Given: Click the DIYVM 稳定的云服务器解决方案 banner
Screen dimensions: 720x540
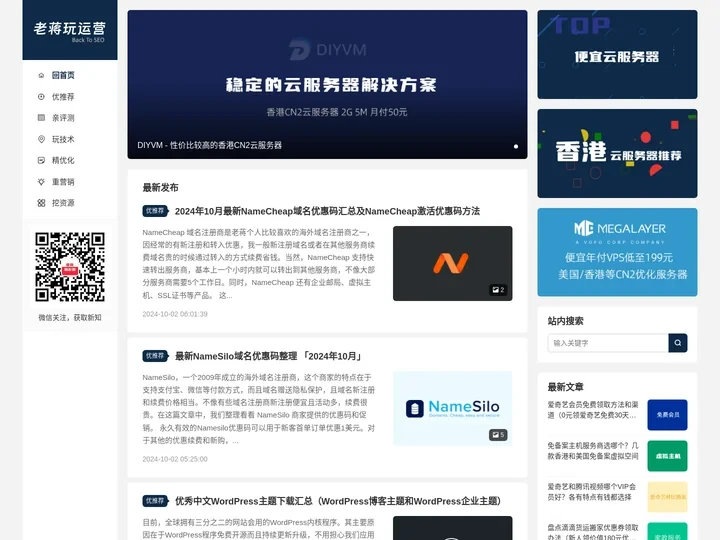Looking at the screenshot, I should [327, 84].
